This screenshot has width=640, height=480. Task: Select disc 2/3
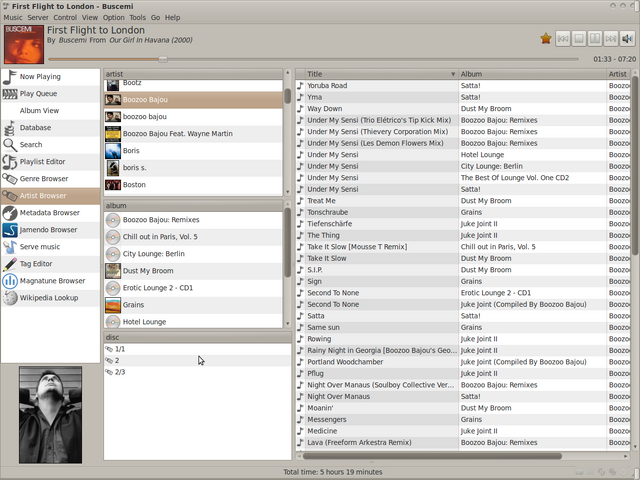198,372
